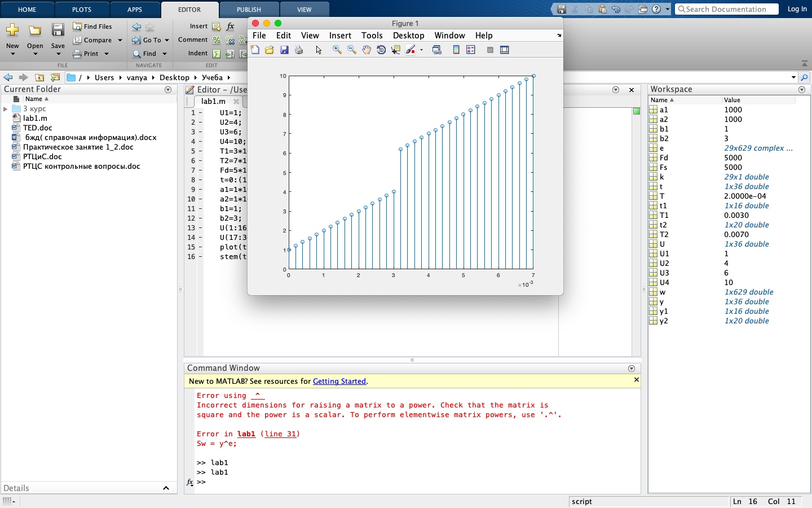Activate the Rotate 3D tool
Viewport: 812px width, 508px height.
pyautogui.click(x=381, y=50)
